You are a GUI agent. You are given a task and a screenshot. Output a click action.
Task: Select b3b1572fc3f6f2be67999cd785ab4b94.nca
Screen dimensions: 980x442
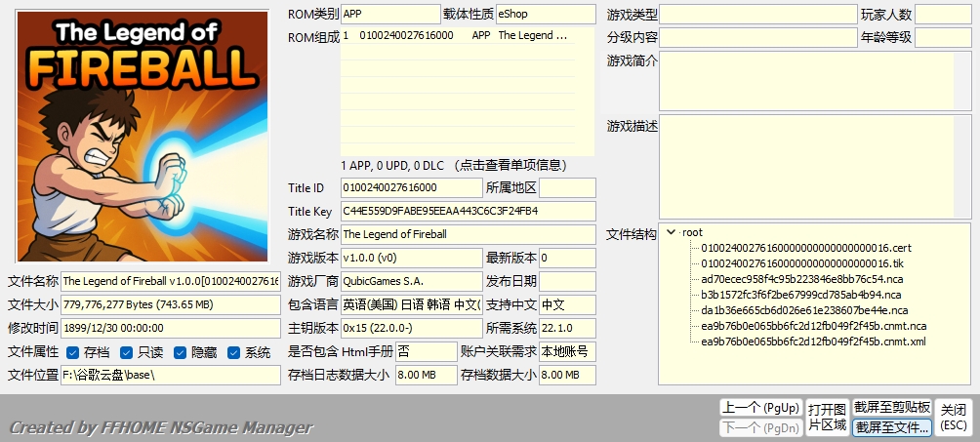click(x=801, y=295)
